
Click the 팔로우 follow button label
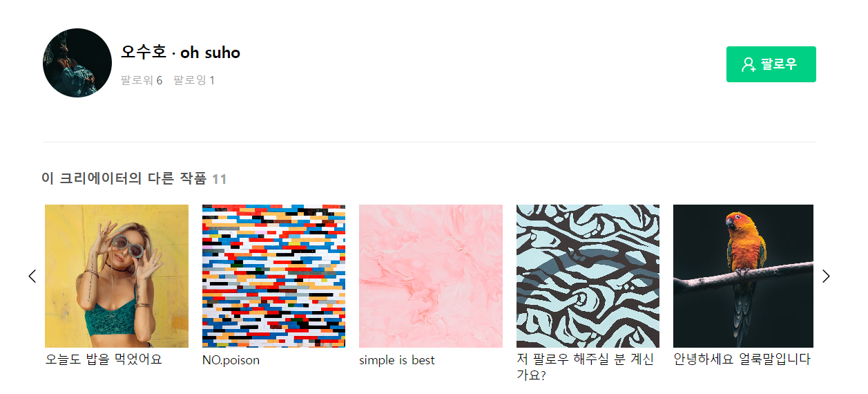click(x=779, y=64)
